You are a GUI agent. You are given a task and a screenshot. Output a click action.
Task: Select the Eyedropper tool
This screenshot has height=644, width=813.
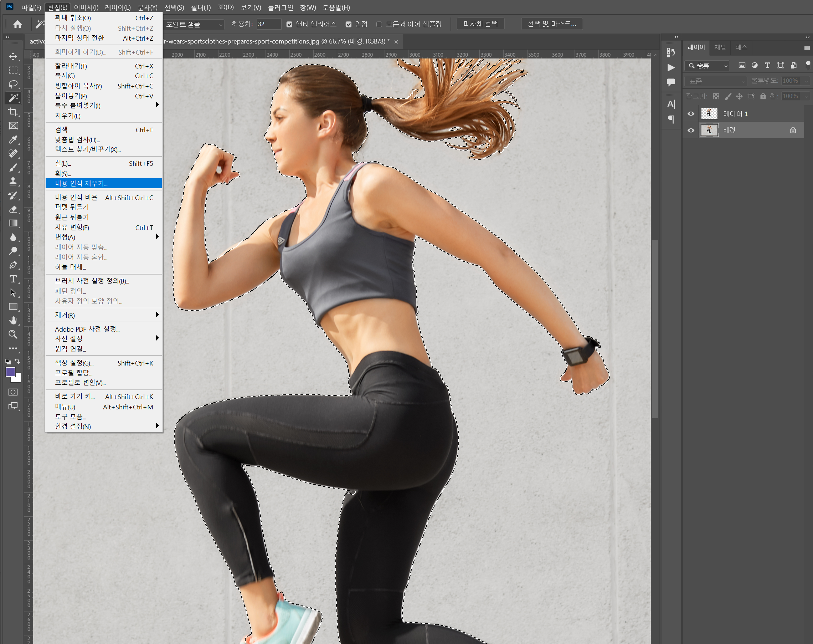click(13, 140)
